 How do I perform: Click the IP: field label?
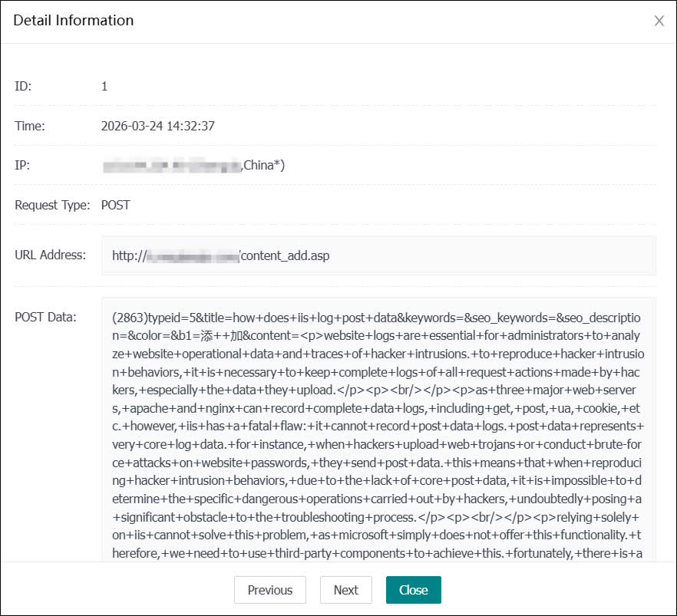(21, 165)
